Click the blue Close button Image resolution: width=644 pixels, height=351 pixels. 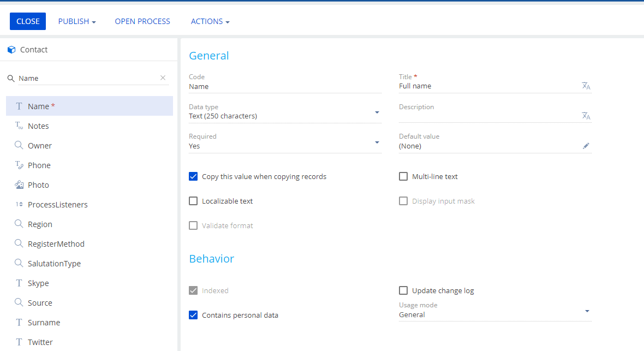point(28,21)
